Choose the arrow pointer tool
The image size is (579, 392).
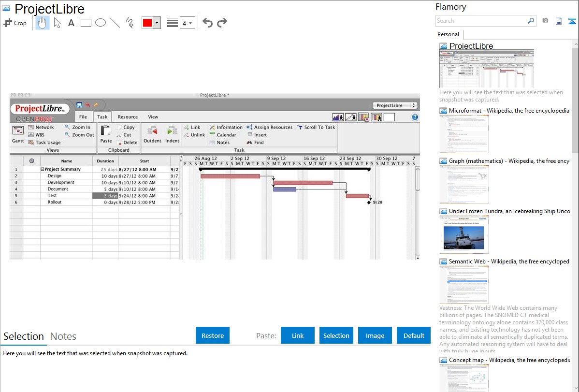(57, 23)
